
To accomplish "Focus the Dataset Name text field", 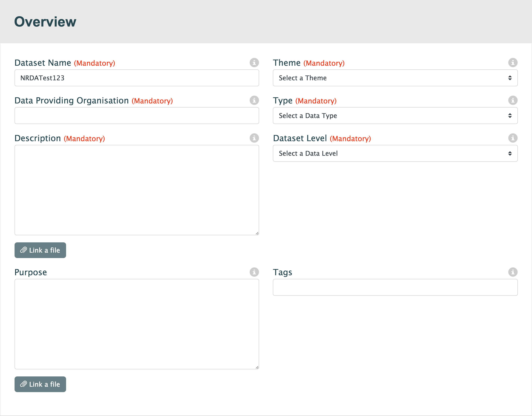I will point(136,78).
